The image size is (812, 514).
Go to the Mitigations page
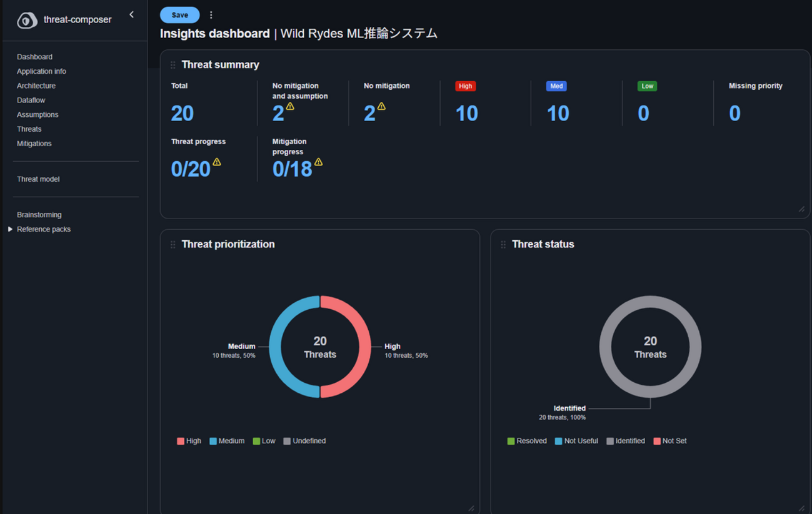[x=34, y=143]
